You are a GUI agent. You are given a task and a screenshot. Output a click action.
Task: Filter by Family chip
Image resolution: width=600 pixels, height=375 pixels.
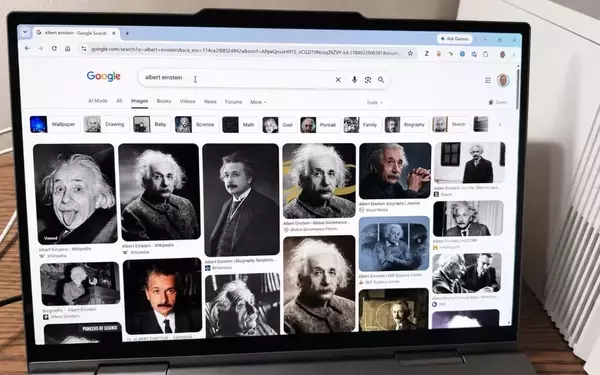361,125
